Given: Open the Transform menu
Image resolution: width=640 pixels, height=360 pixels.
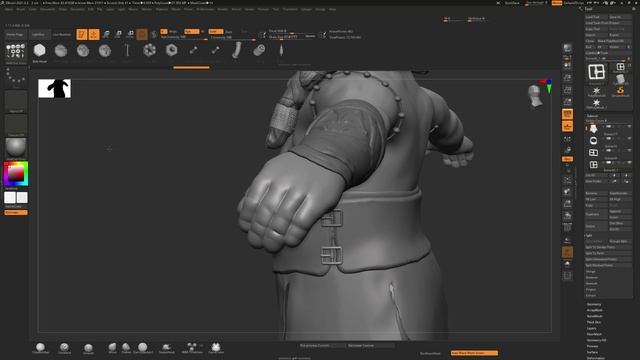Looking at the screenshot, I should coord(290,9).
